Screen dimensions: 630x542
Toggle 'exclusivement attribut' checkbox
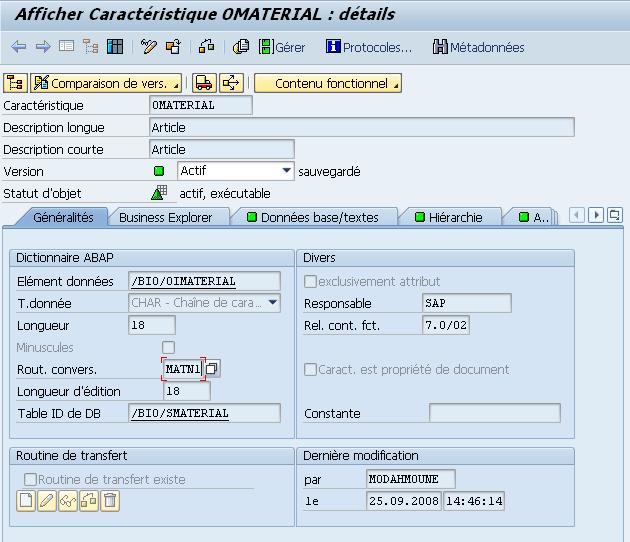(310, 282)
